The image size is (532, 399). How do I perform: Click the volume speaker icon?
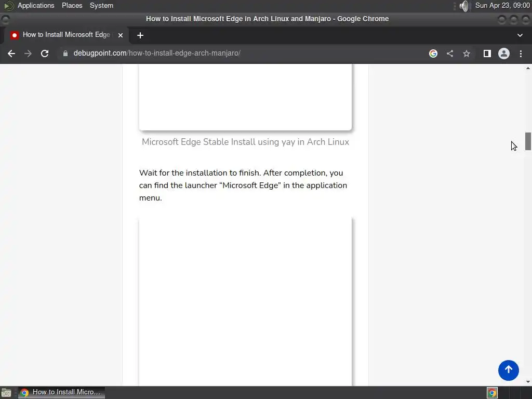point(464,6)
